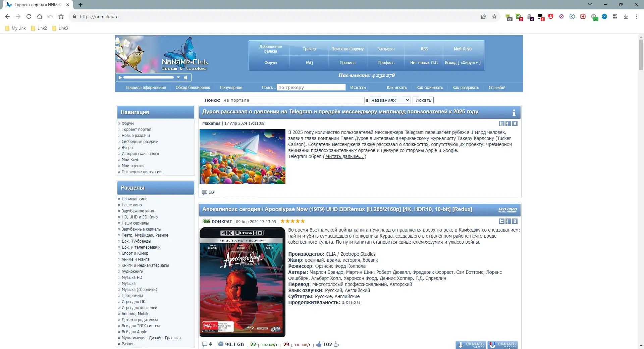Open 'Как скачивать' help link
Viewport: 644px width, 349px height.
point(430,88)
